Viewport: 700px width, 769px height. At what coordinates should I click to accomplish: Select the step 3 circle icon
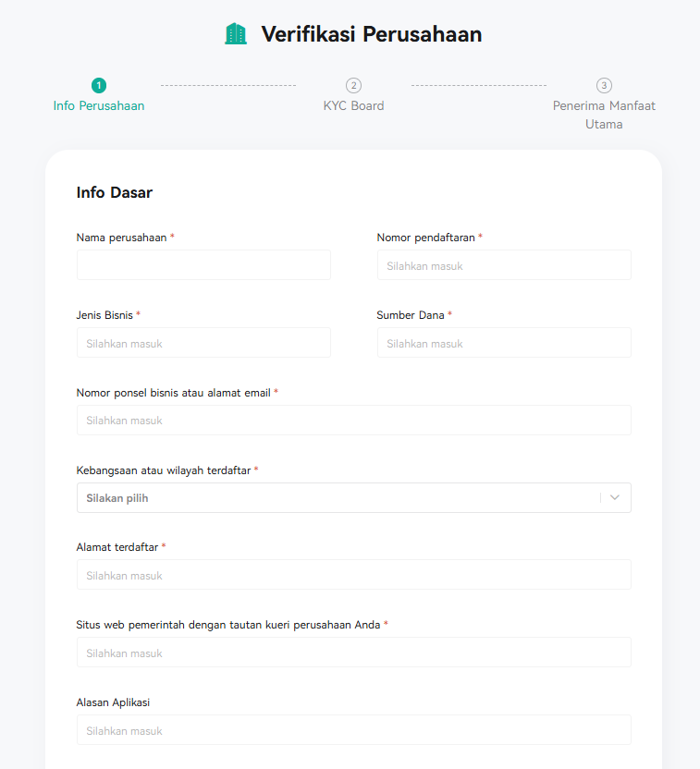click(x=604, y=85)
